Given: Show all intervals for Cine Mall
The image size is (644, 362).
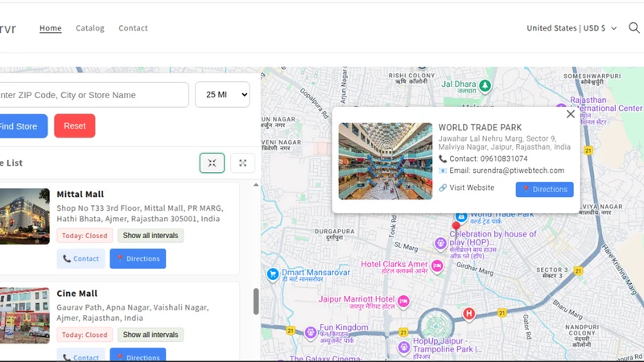Looking at the screenshot, I should coord(151,335).
